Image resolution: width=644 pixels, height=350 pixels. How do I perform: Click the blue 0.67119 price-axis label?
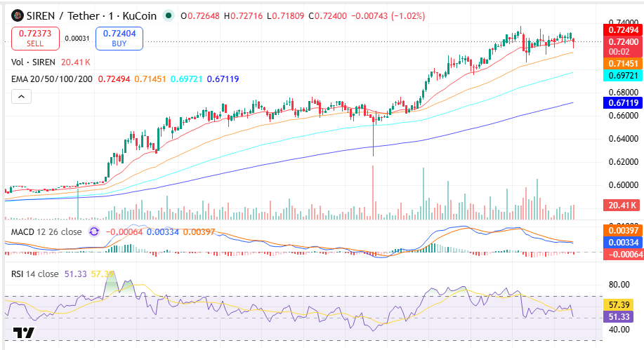623,103
